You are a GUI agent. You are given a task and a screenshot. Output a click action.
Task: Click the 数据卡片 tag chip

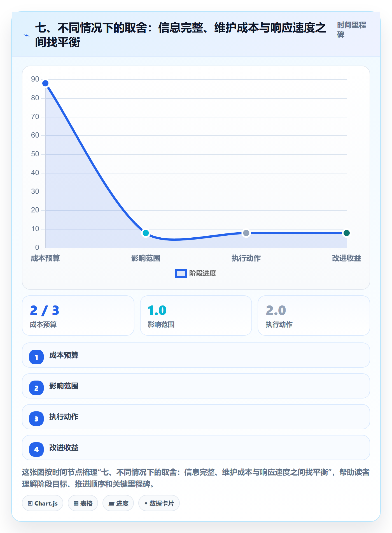[159, 503]
